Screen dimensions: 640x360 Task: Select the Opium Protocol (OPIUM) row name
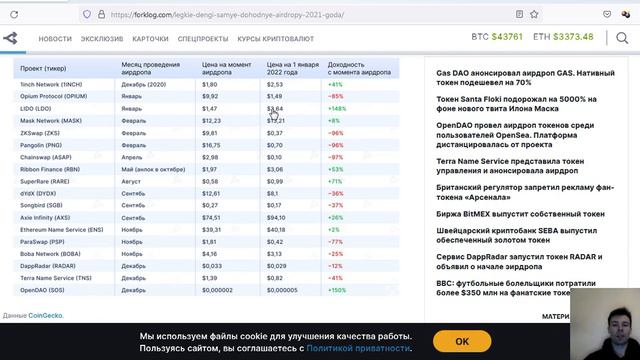tap(53, 96)
